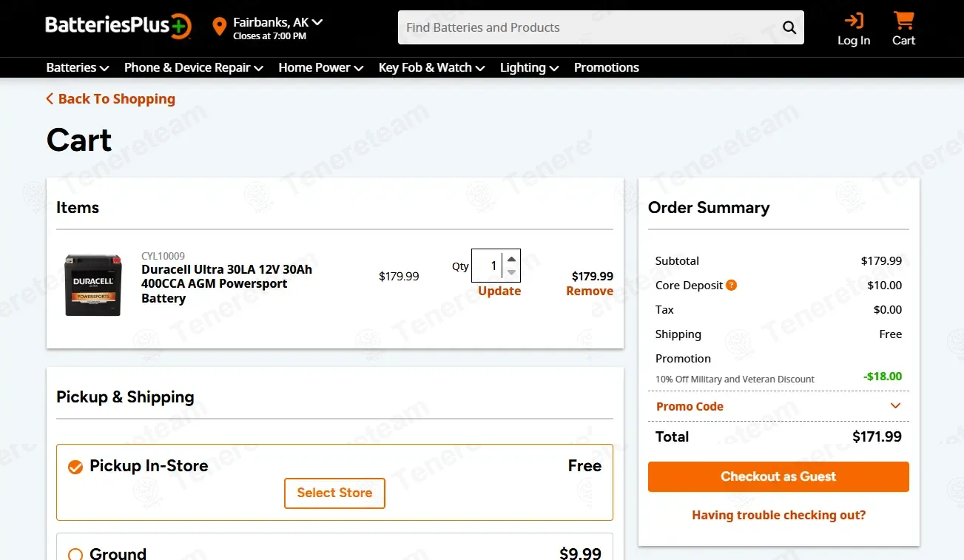The height and width of the screenshot is (560, 964).
Task: Open the Duracell Ultra 30LA product title
Action: tap(227, 284)
